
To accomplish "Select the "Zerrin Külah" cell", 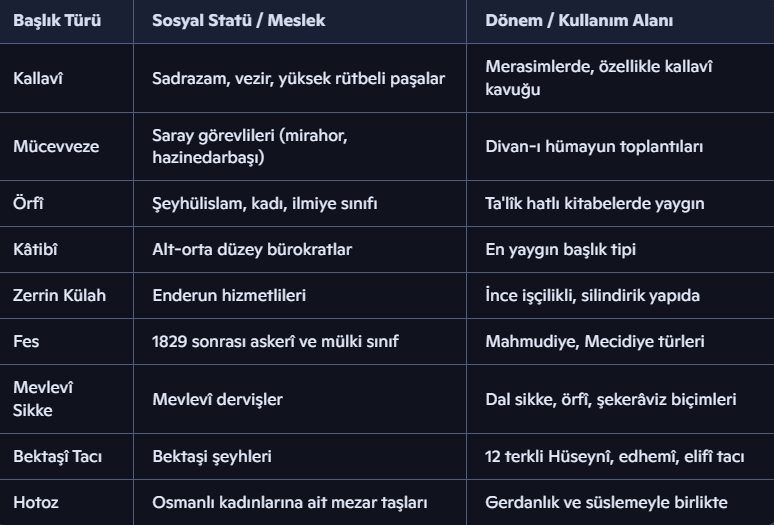I will click(x=59, y=295).
